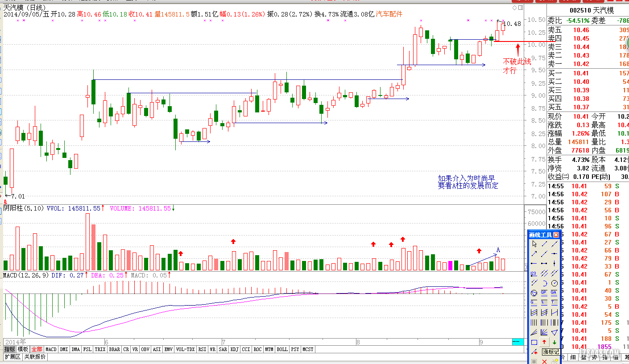Choose the percent line tool
Image resolution: width=629 pixels, height=364 pixels.
point(544,302)
